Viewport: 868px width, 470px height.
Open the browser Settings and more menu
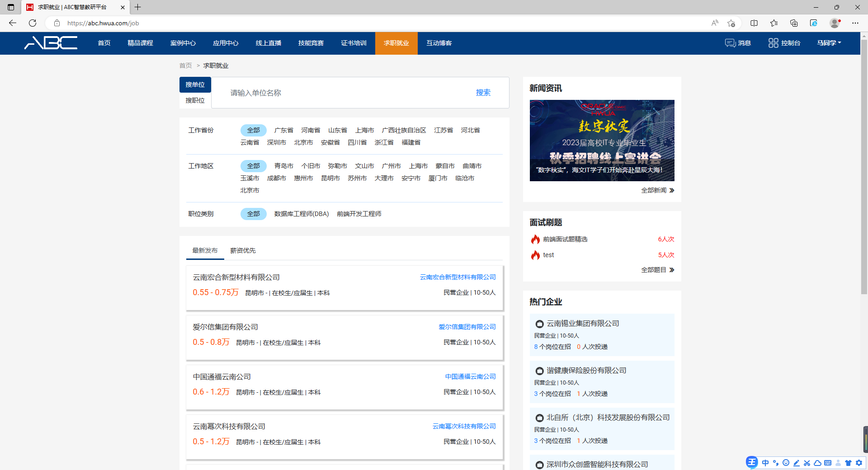point(855,23)
